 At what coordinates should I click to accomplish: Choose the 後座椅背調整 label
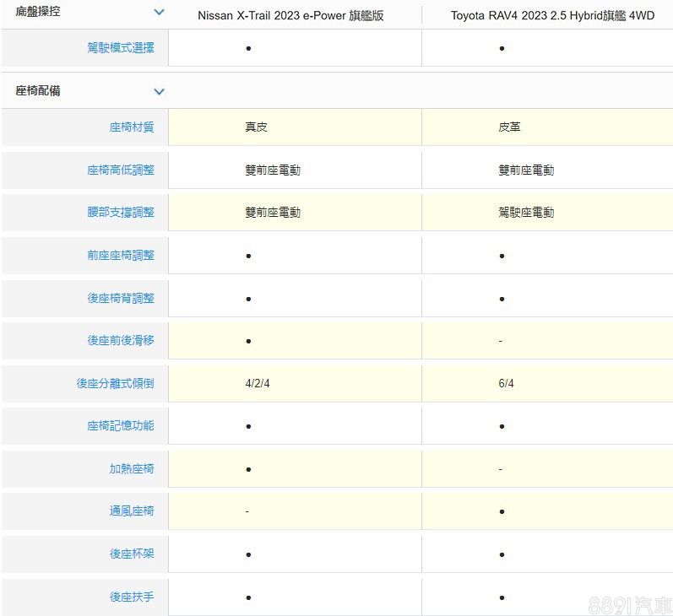(121, 298)
